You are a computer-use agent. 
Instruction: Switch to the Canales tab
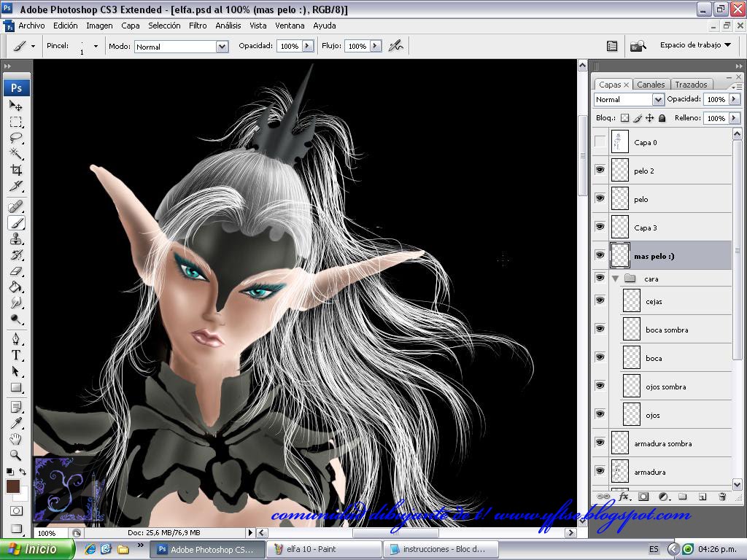coord(651,85)
